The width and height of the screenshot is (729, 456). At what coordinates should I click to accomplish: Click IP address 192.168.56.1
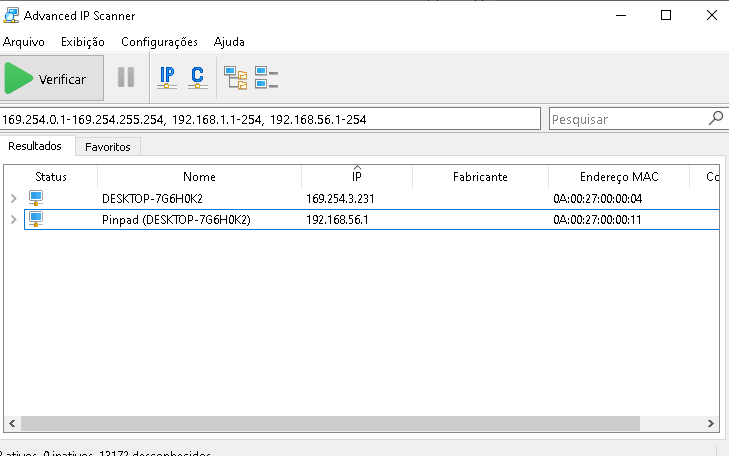338,219
